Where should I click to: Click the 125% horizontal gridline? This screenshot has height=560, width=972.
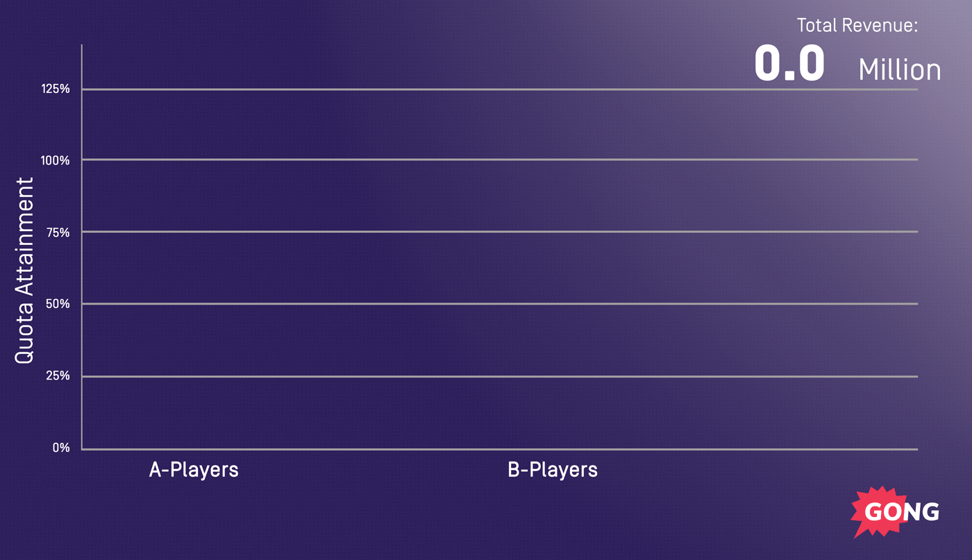click(500, 90)
